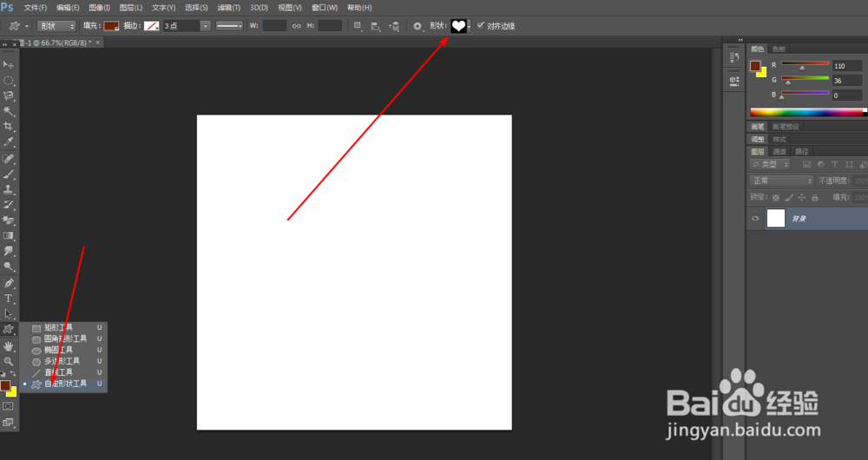The width and height of the screenshot is (868, 460).
Task: Choose 矩形工具 from flyout
Action: click(x=63, y=328)
